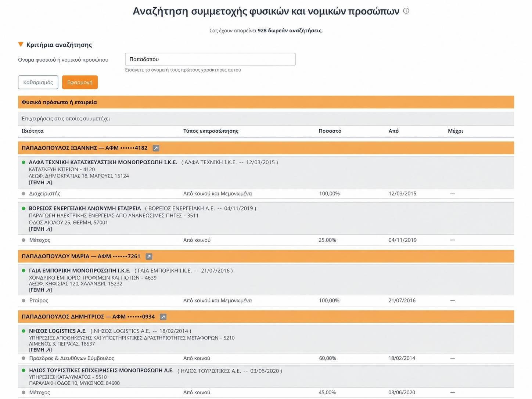The height and width of the screenshot is (399, 532).
Task: Click the Ποσοστό column header
Action: click(x=330, y=131)
